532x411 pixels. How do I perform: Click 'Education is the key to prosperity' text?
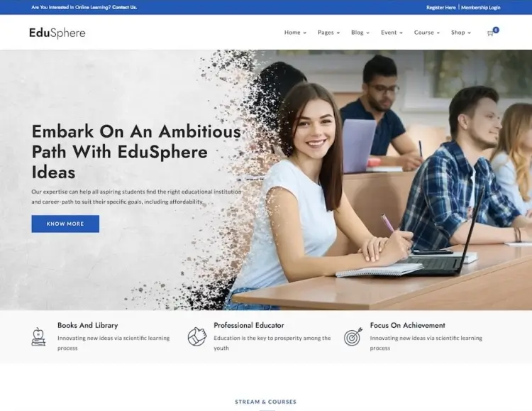pos(272,343)
